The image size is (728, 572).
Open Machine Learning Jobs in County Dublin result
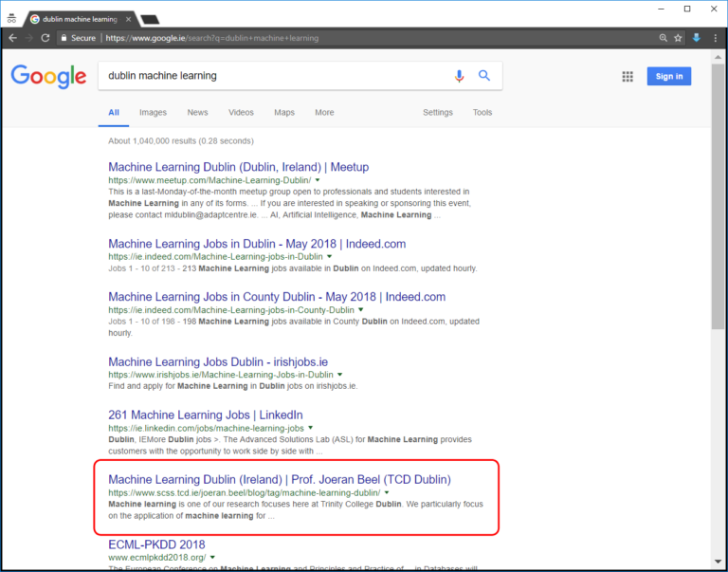(277, 297)
